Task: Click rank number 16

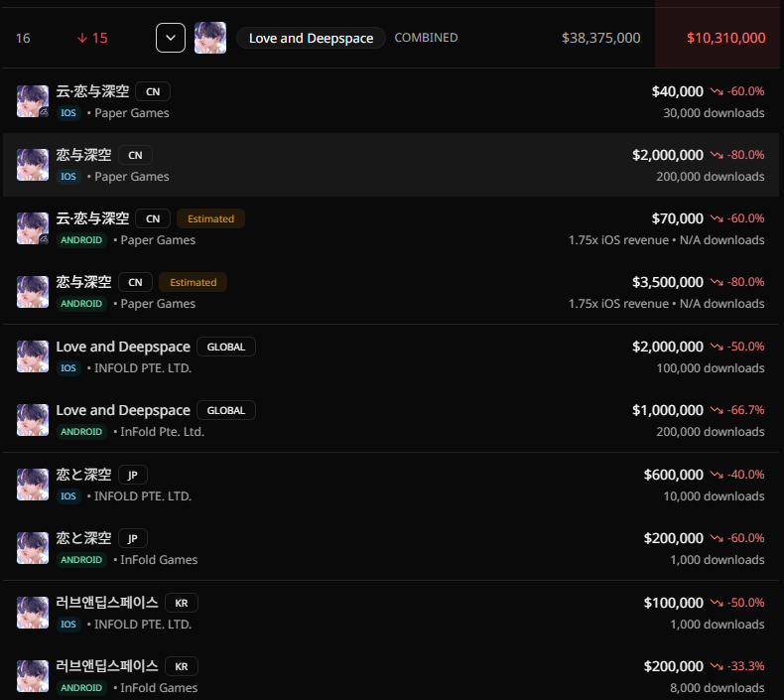Action: (x=23, y=38)
